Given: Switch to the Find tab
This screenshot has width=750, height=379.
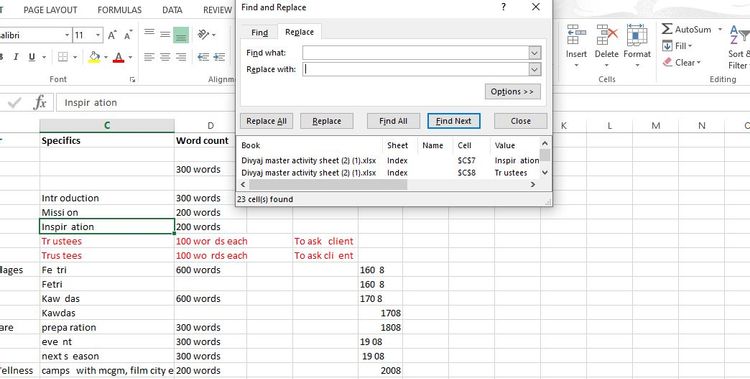Looking at the screenshot, I should [x=260, y=32].
